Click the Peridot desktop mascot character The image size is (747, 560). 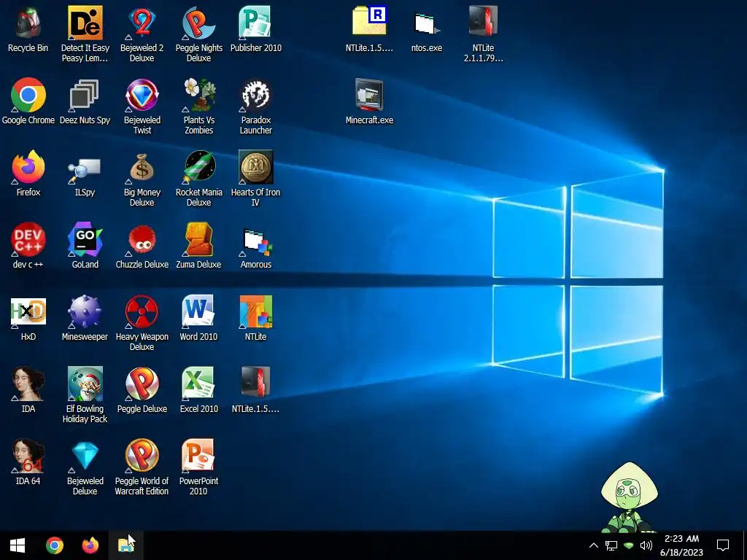coord(629,497)
